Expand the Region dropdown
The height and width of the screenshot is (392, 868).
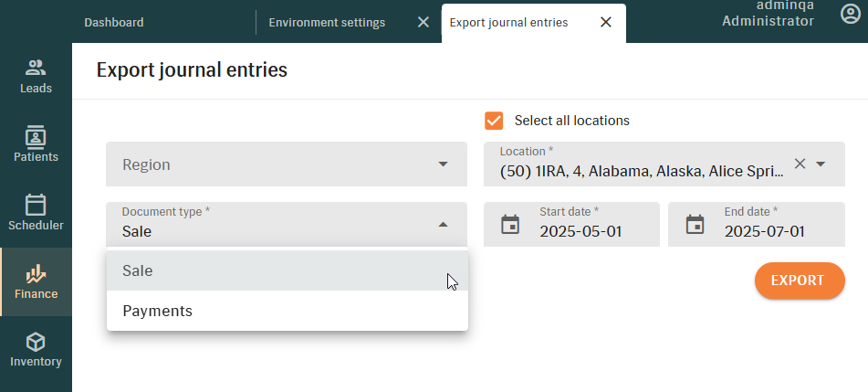coord(287,164)
